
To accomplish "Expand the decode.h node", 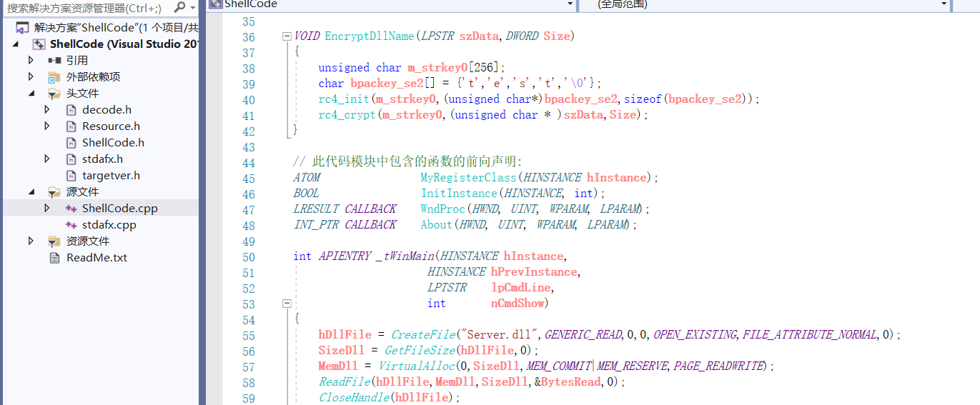I will pyautogui.click(x=47, y=110).
